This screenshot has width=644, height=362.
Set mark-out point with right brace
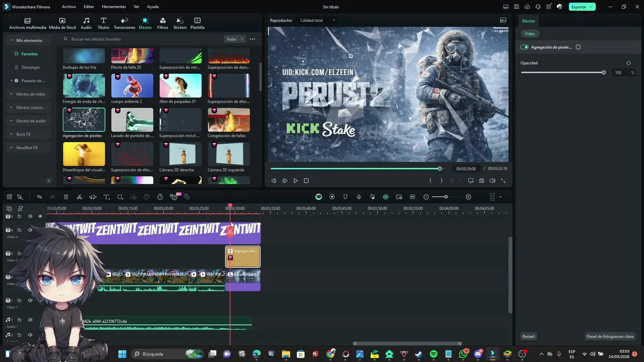[442, 180]
